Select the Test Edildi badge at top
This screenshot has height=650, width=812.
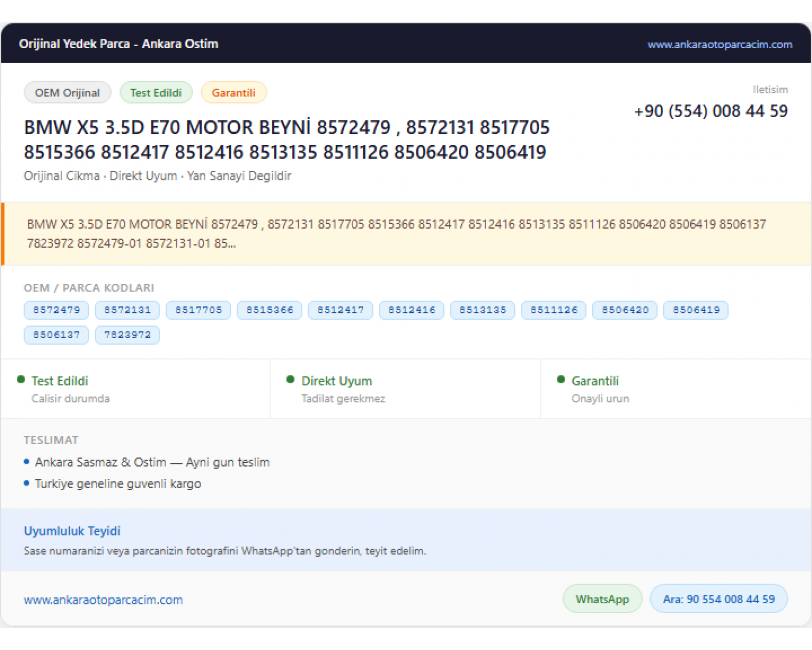(x=156, y=93)
